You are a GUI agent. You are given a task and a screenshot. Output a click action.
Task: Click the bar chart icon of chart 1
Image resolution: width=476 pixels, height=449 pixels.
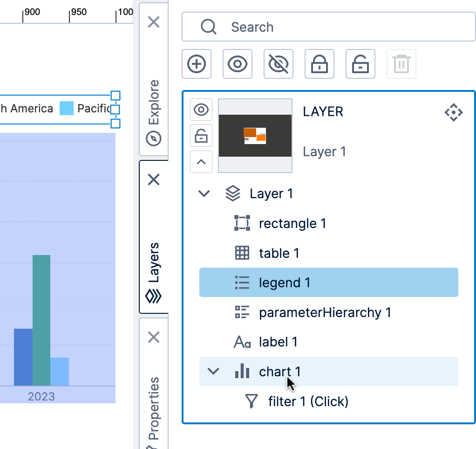(x=242, y=372)
